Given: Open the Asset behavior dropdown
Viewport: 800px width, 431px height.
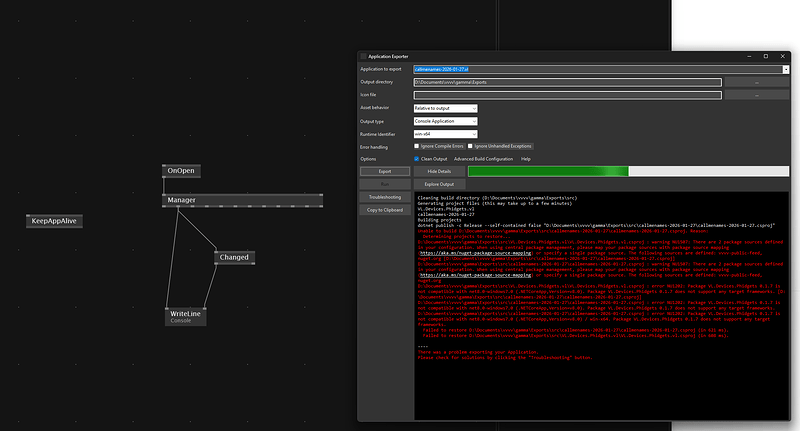Looking at the screenshot, I should pos(446,108).
